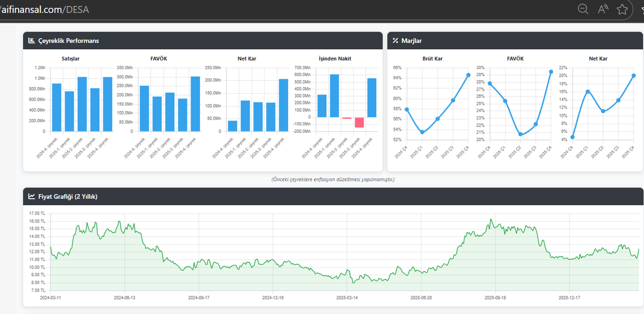Click the 2025 Ç2 data point in FAVÖK margin chart
Viewport: 644px width, 314px height.
(x=520, y=134)
